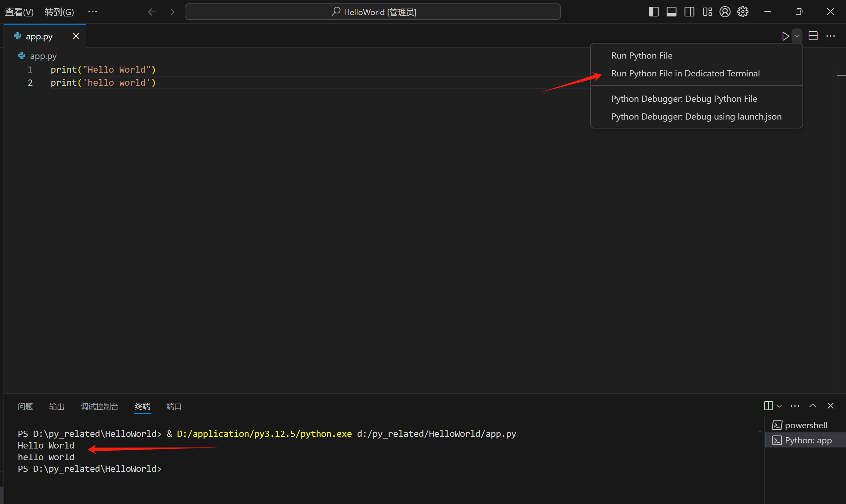Viewport: 846px width, 504px height.
Task: Click the HelloWorld search command box
Action: click(x=372, y=12)
